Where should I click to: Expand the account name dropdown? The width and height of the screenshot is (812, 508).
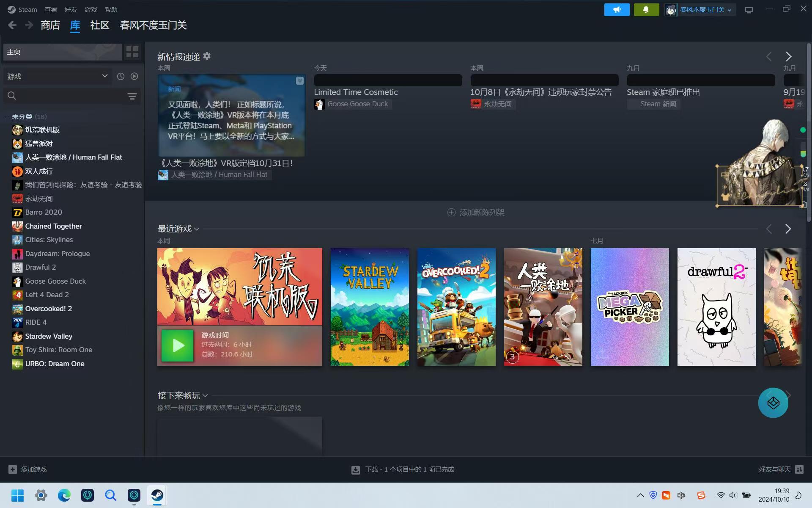tap(729, 10)
